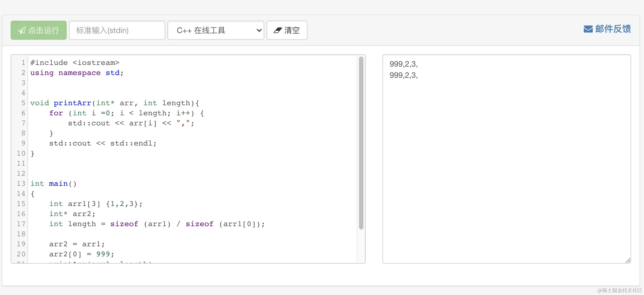Click the 清空 clear button text
The height and width of the screenshot is (295, 644).
(292, 30)
